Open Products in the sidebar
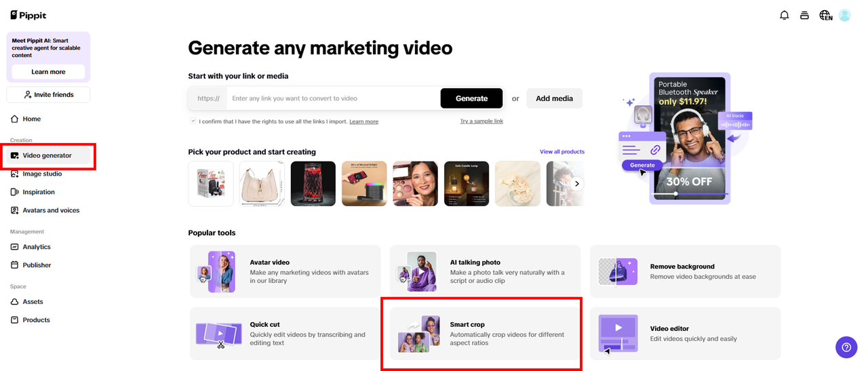The height and width of the screenshot is (371, 868). 48,320
